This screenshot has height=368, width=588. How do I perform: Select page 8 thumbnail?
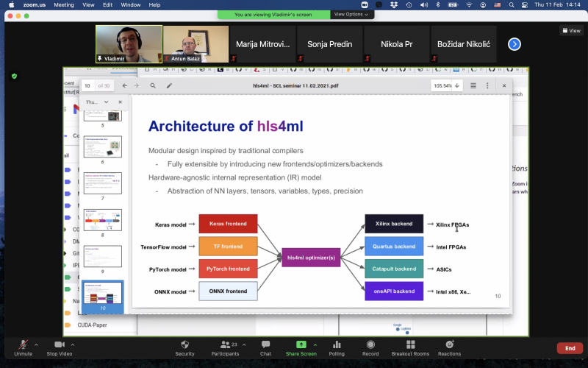click(103, 219)
